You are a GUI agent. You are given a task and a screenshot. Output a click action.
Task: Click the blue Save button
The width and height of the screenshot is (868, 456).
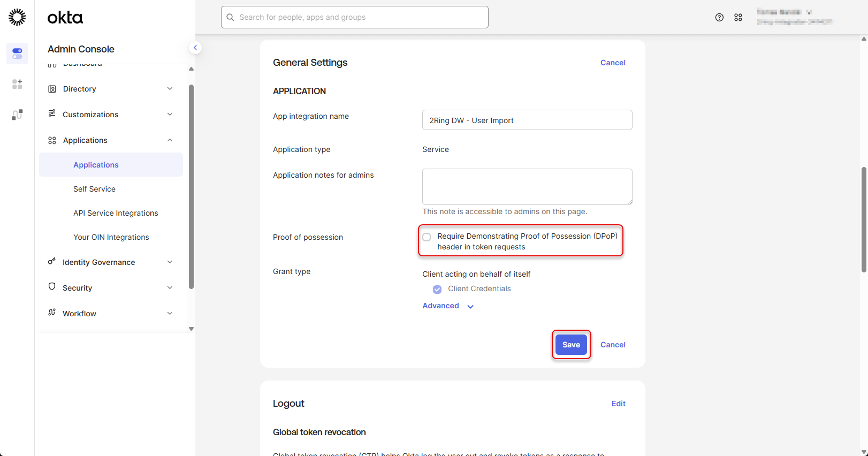[571, 345]
